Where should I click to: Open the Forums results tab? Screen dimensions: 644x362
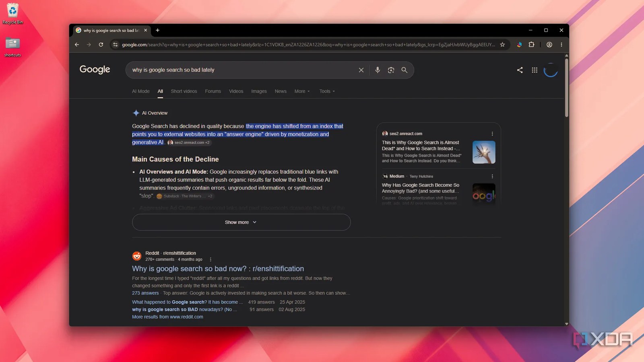coord(213,91)
